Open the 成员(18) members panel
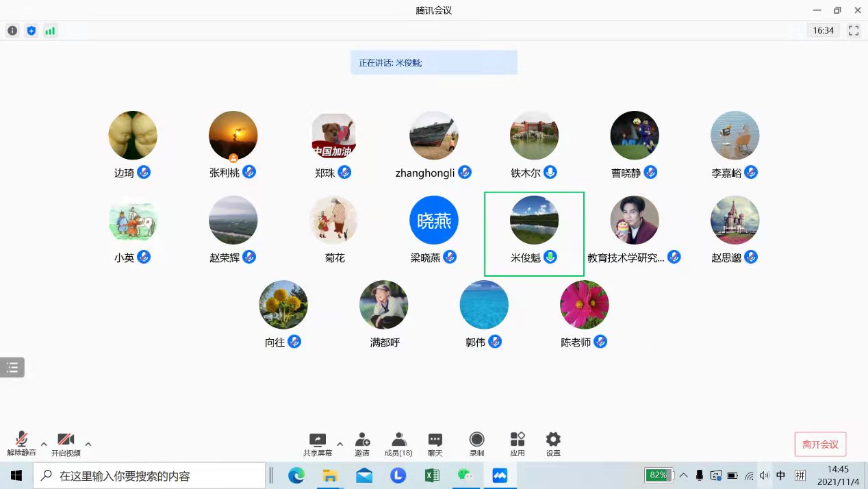The height and width of the screenshot is (489, 868). point(398,444)
